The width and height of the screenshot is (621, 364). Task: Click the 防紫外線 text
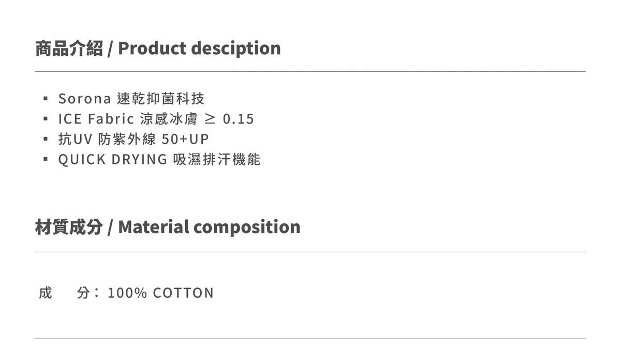(x=127, y=139)
